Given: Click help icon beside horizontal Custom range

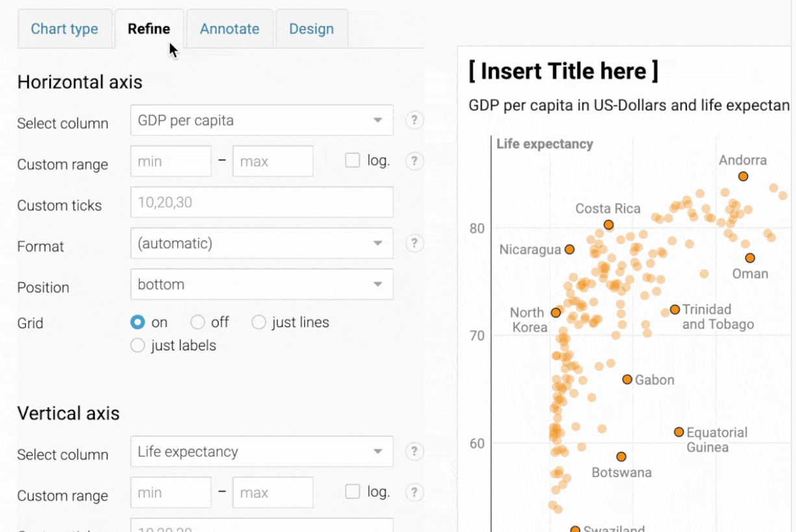Looking at the screenshot, I should point(414,162).
